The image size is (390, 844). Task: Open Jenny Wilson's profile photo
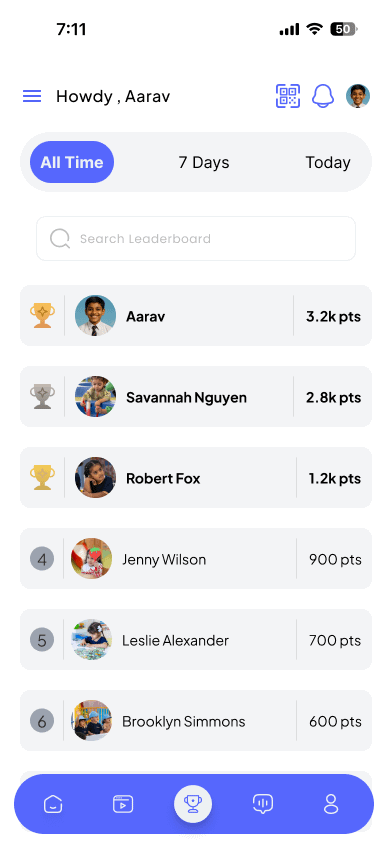pos(91,559)
